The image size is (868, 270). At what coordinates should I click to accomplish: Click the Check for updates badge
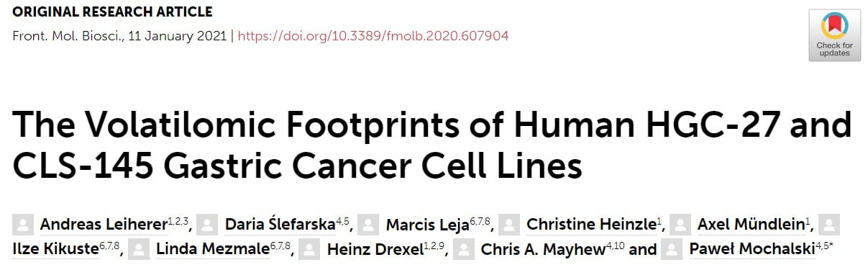tap(834, 35)
